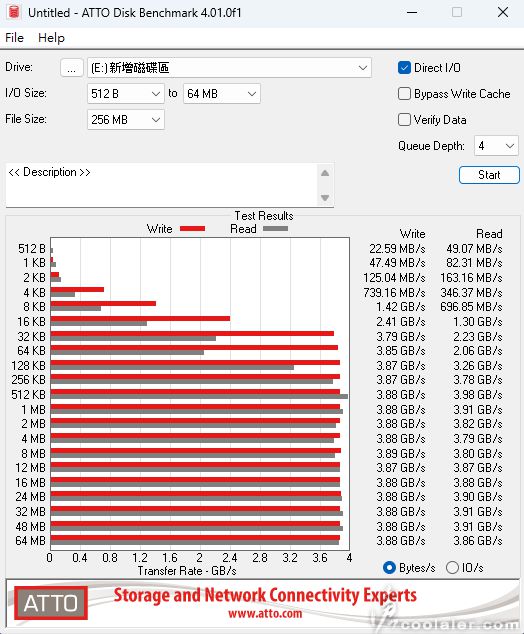Click the red Write legend swatch
This screenshot has height=634, width=524.
point(192,229)
